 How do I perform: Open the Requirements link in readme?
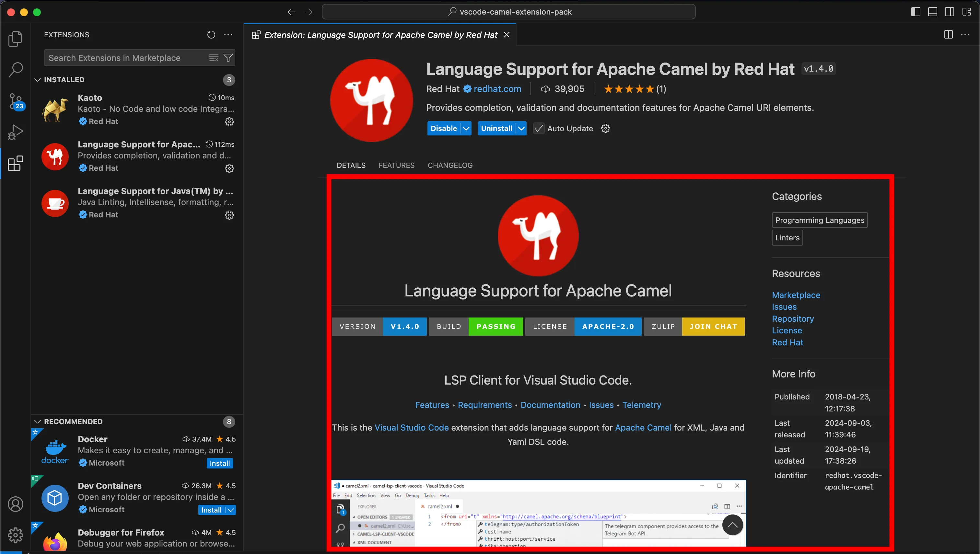click(x=484, y=405)
